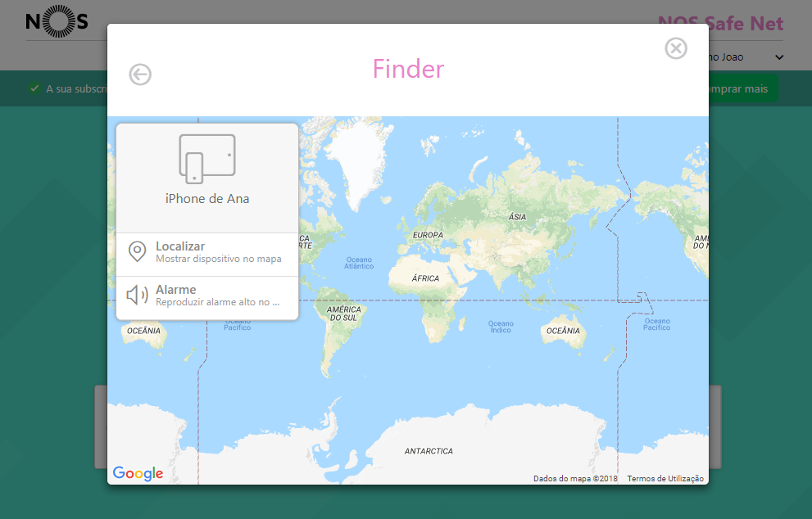This screenshot has height=519, width=812.
Task: Select Localizar to show device on map
Action: coord(207,255)
